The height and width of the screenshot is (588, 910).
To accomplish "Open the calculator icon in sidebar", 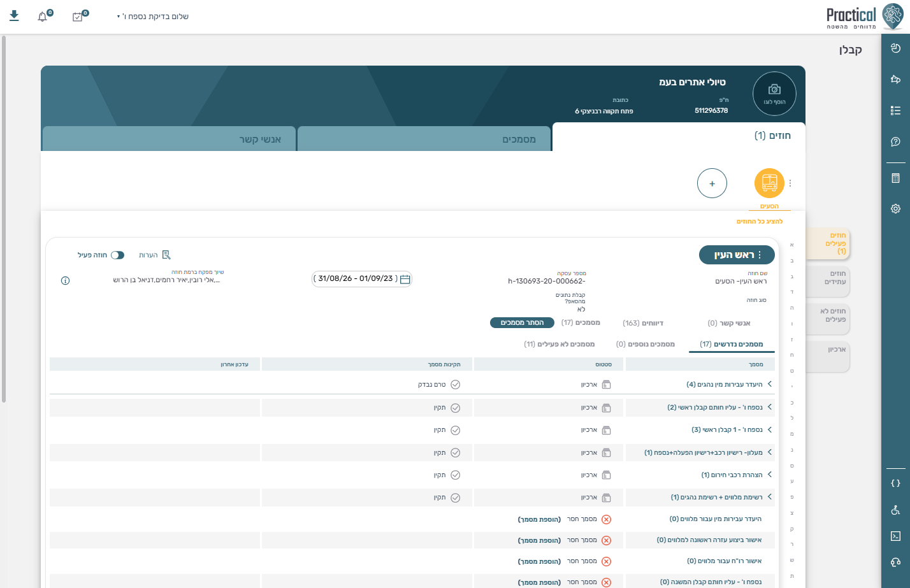I will click(895, 178).
